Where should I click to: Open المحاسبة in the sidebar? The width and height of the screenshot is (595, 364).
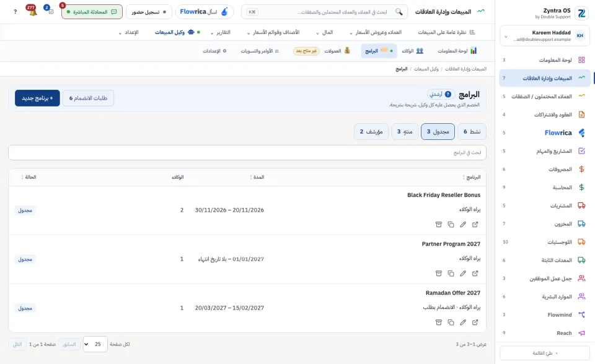pyautogui.click(x=545, y=188)
